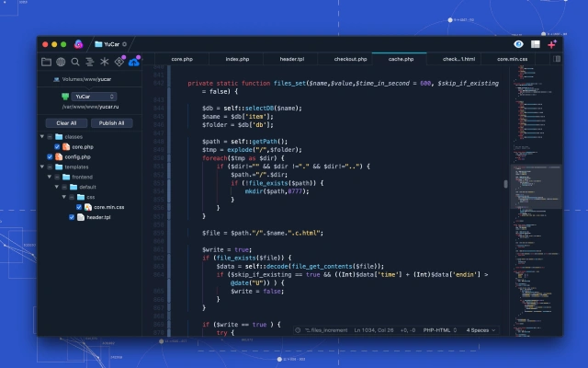This screenshot has height=368, width=588.
Task: Switch to the header.tpl tab
Action: point(292,59)
